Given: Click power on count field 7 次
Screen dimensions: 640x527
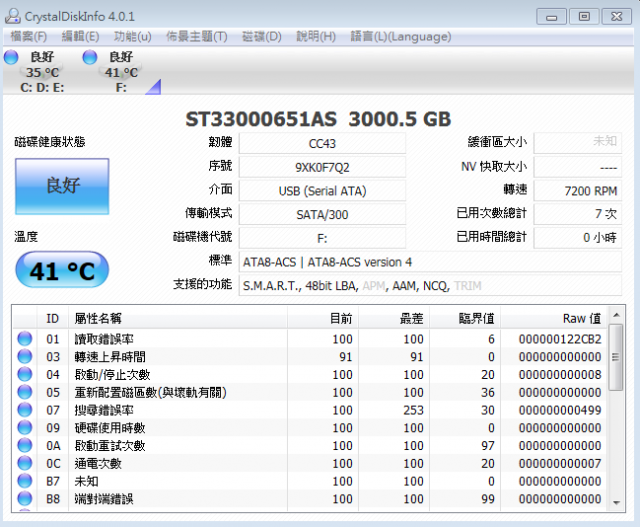Looking at the screenshot, I should (x=578, y=214).
